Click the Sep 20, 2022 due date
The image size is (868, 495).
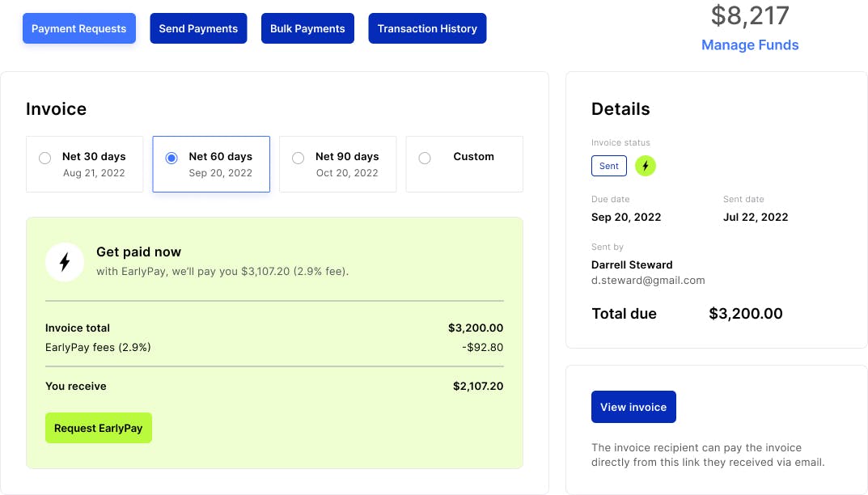pos(626,217)
